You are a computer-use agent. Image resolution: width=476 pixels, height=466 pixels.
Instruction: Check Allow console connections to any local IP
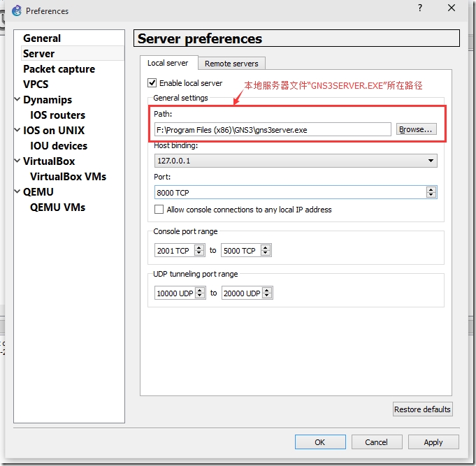[159, 210]
